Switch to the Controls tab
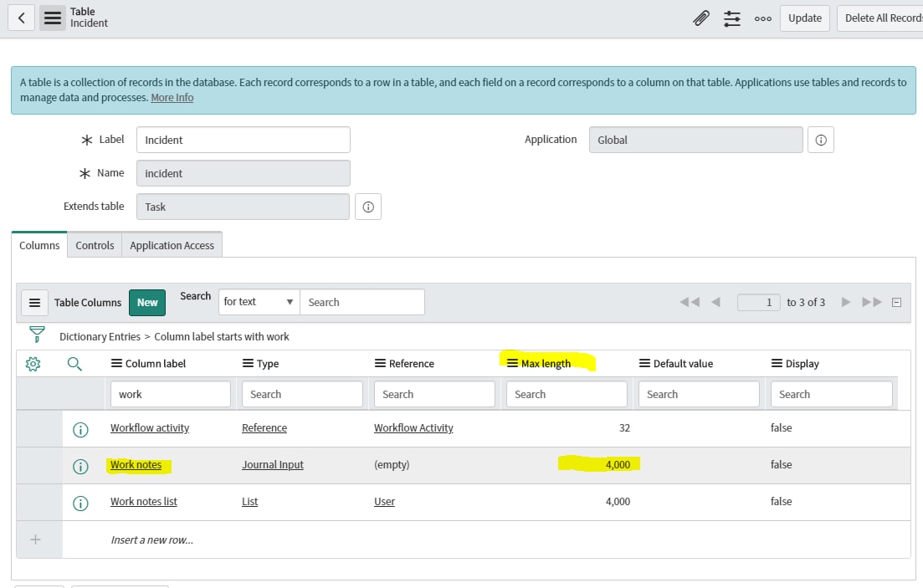This screenshot has height=588, width=923. point(95,245)
